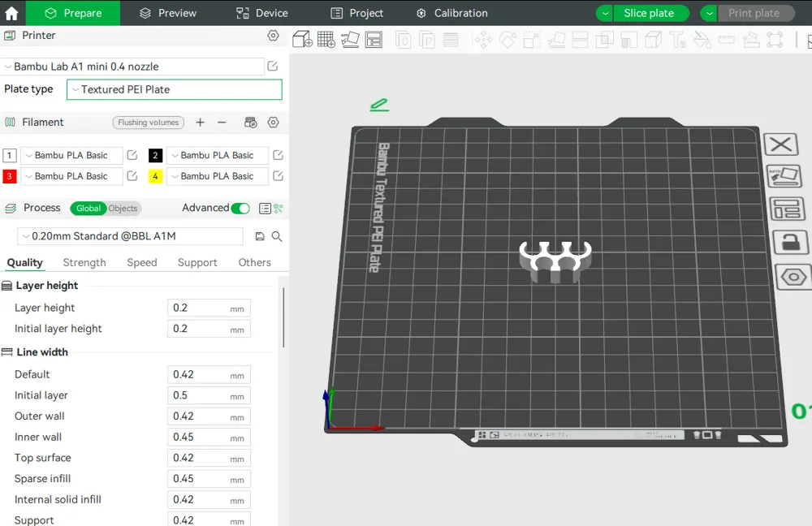Click filament 4 yellow color swatch
812x526 pixels.
(x=155, y=176)
